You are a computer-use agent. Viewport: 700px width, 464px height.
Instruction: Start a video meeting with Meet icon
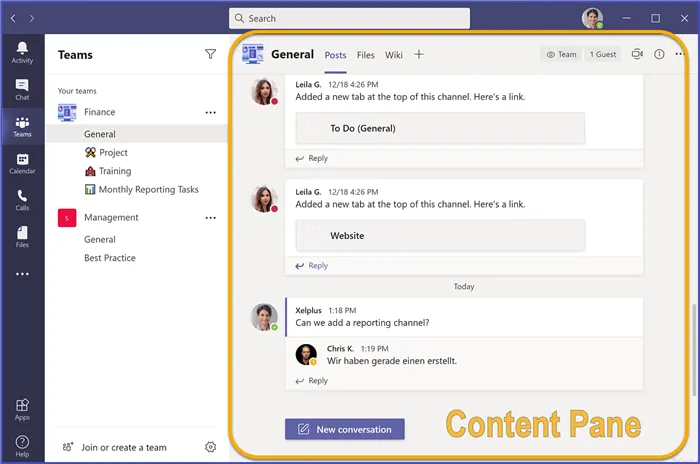(636, 55)
